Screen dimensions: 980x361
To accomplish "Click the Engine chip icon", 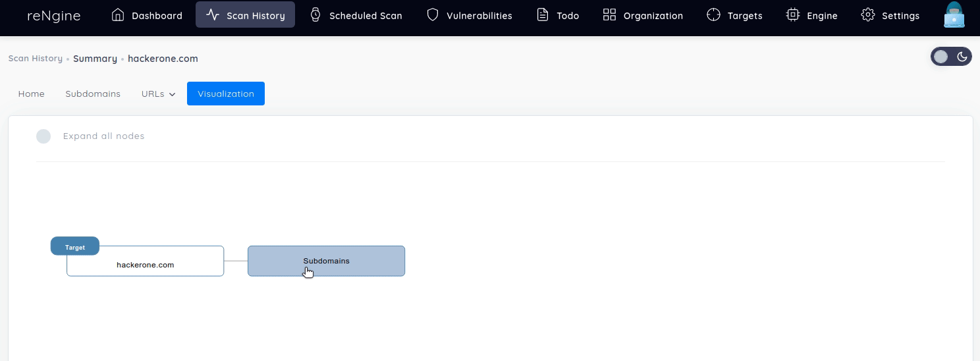I will (x=793, y=14).
